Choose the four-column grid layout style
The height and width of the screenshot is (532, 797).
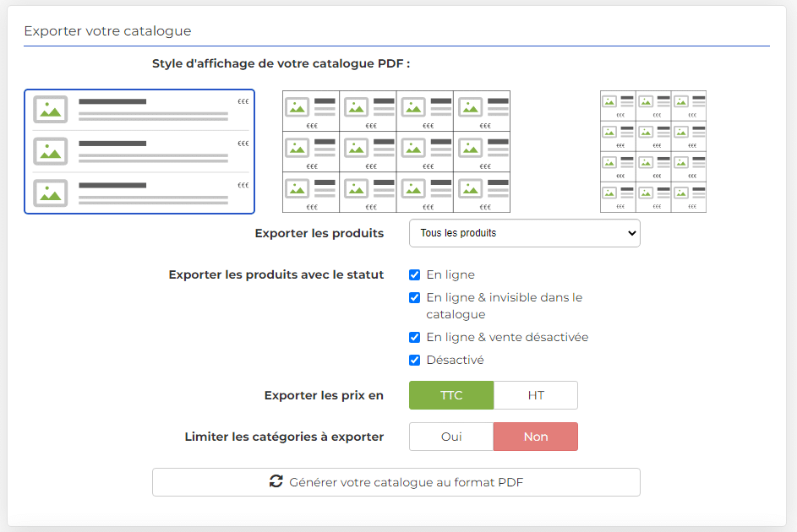(x=396, y=151)
